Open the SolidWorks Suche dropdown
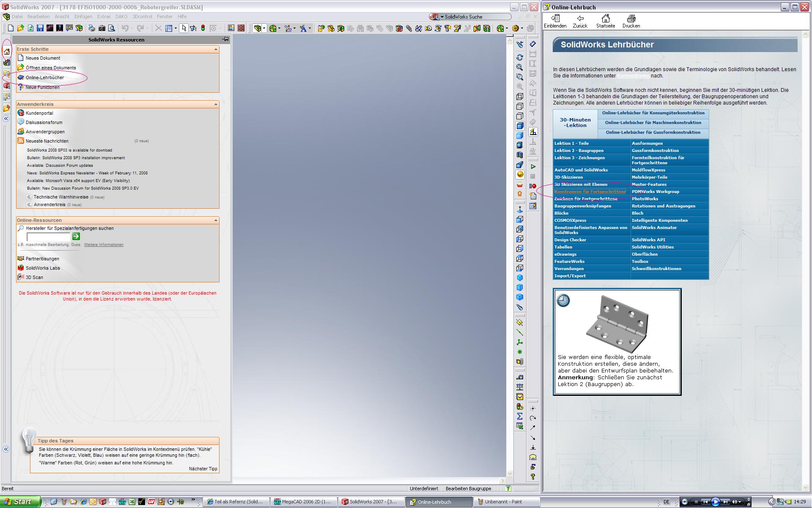Image resolution: width=812 pixels, height=508 pixels. coord(442,17)
